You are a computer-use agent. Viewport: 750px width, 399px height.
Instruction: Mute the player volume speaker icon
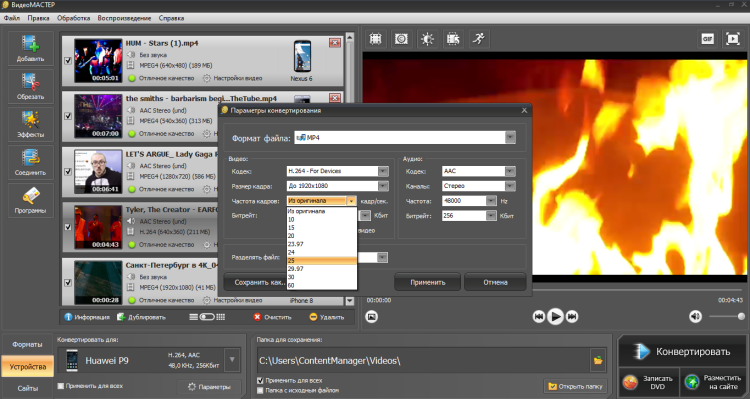[695, 316]
